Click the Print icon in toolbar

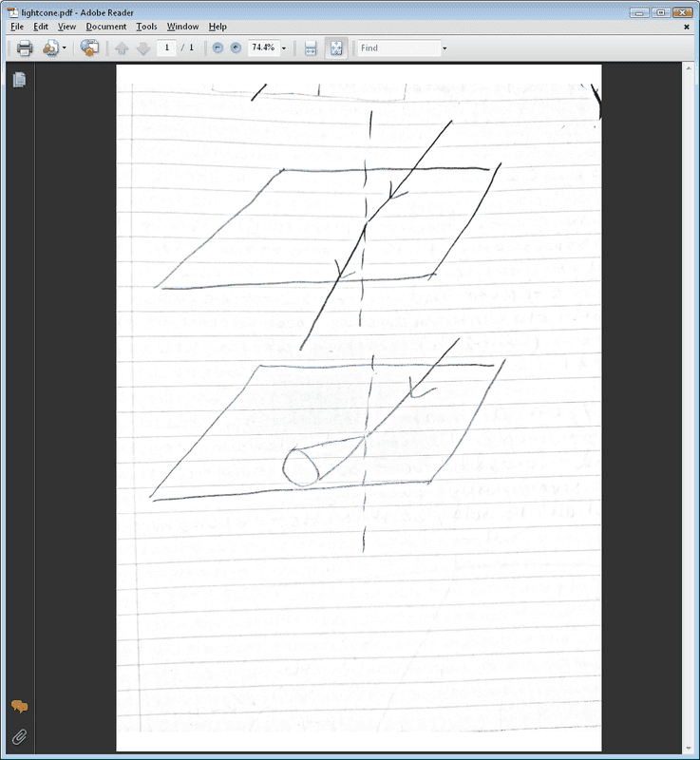[x=25, y=48]
